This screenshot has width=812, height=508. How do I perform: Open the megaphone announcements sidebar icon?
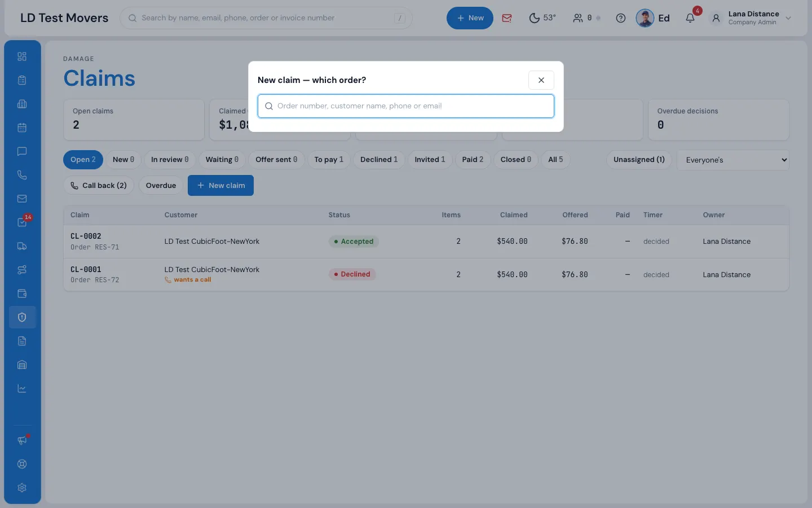click(x=22, y=440)
